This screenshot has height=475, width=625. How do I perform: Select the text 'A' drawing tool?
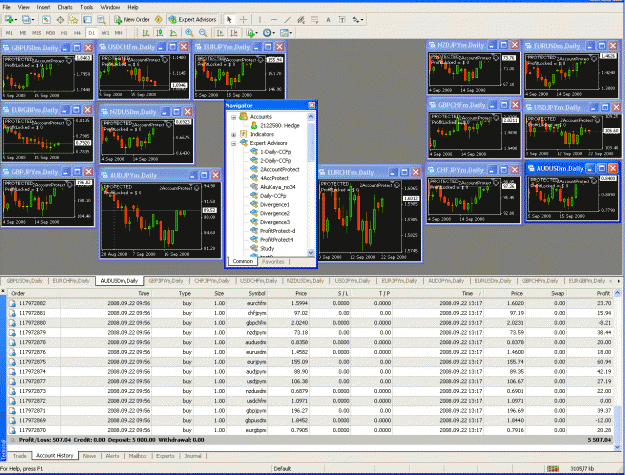(x=328, y=20)
